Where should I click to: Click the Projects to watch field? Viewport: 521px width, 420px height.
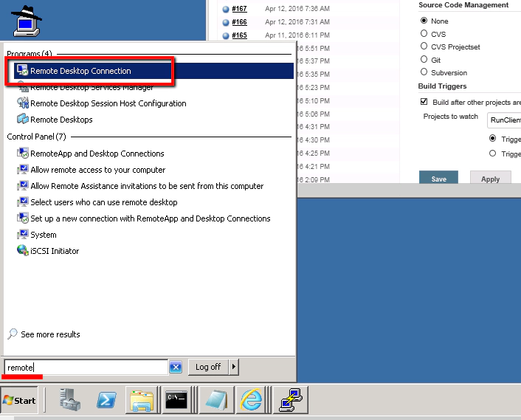point(504,120)
